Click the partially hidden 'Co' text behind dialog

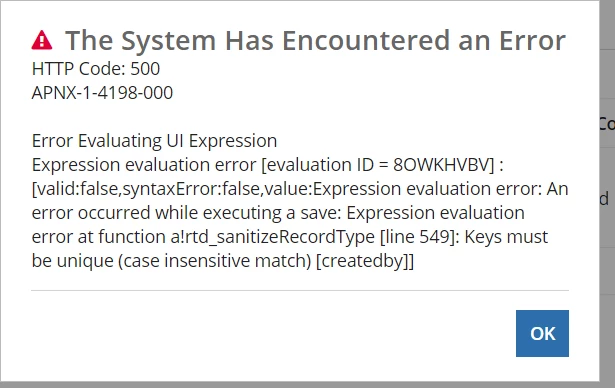[x=607, y=124]
